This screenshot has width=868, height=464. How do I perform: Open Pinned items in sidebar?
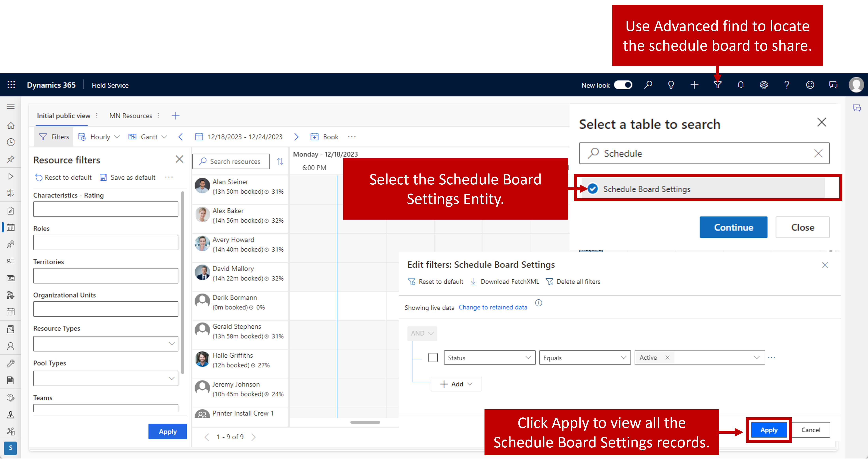point(11,159)
